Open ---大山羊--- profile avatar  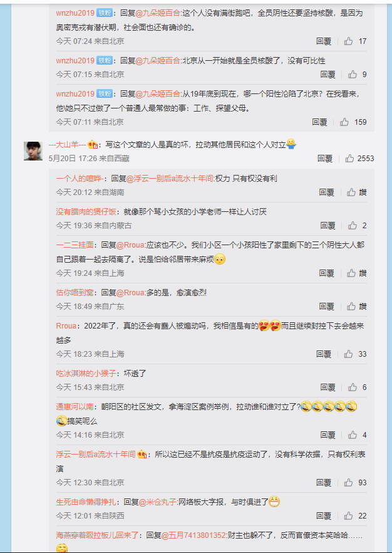33,151
